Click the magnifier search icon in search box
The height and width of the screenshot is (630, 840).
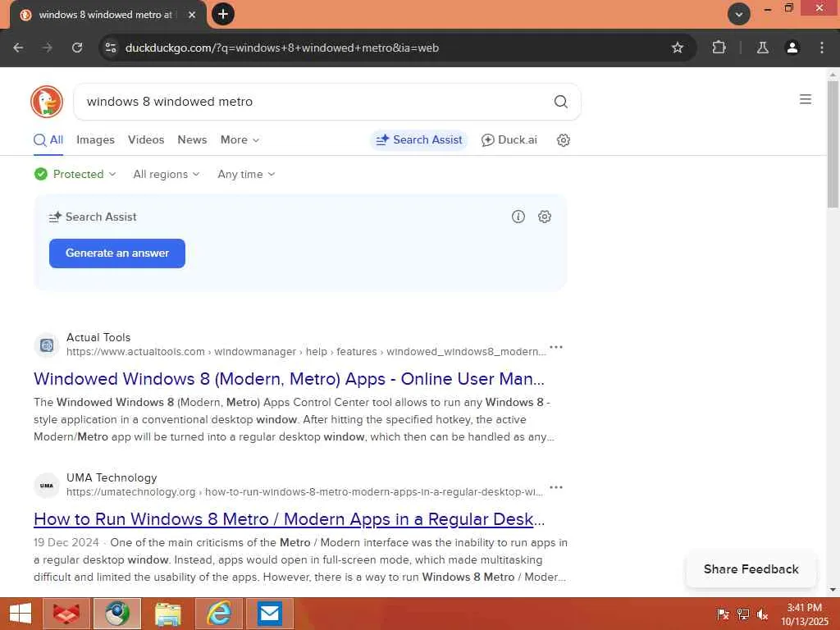pos(561,101)
